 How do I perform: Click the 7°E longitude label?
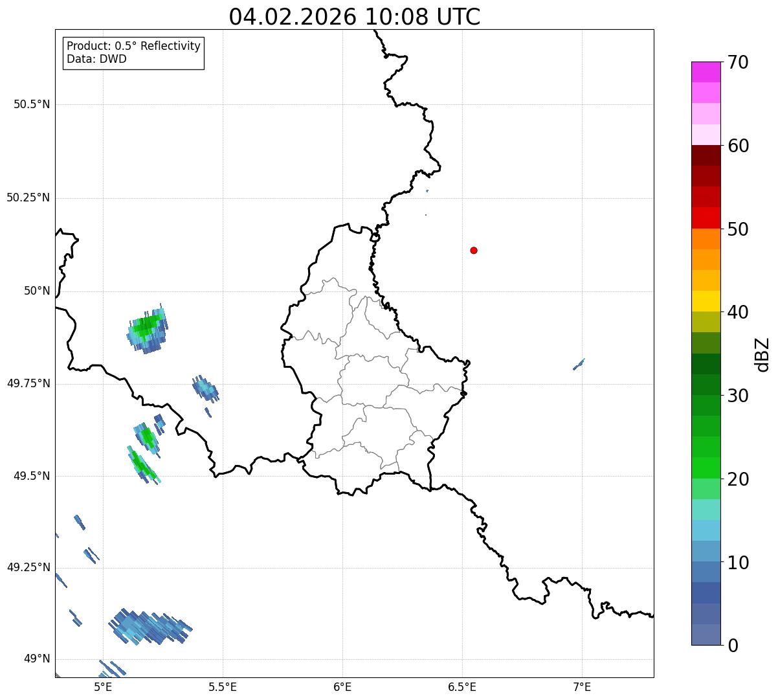(x=582, y=686)
